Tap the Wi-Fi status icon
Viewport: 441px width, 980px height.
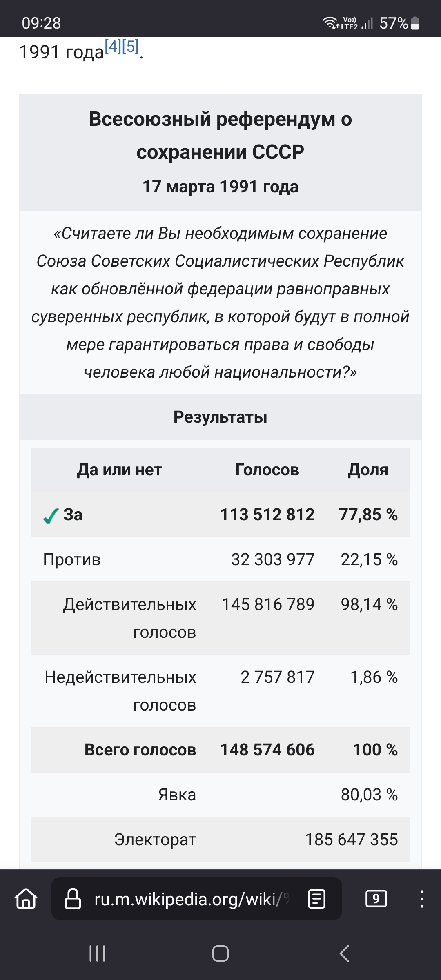click(x=330, y=23)
